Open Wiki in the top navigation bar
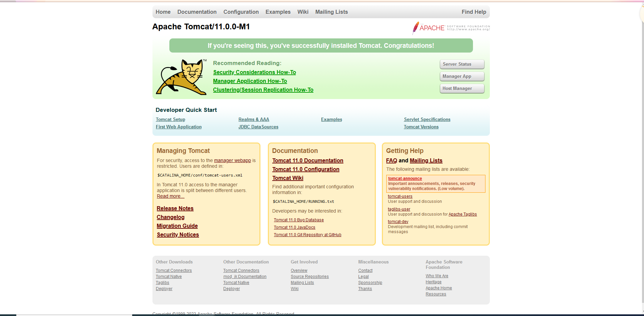Image resolution: width=644 pixels, height=316 pixels. tap(303, 12)
